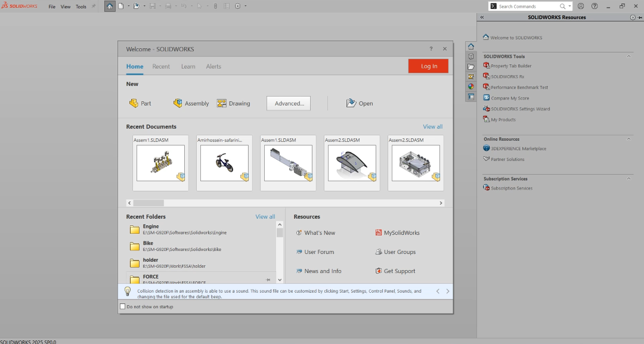
Task: Click the help question mark in the Welcome dialog
Action: point(431,48)
